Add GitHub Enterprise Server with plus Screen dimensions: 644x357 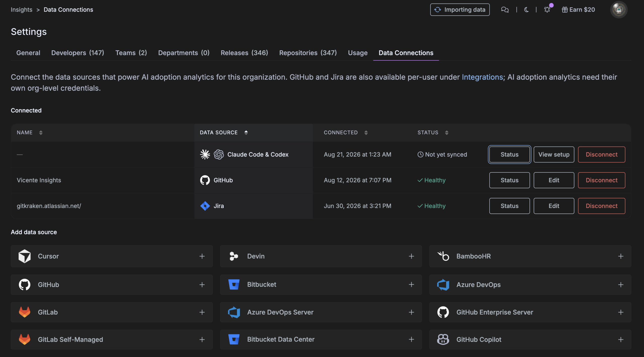coord(621,312)
